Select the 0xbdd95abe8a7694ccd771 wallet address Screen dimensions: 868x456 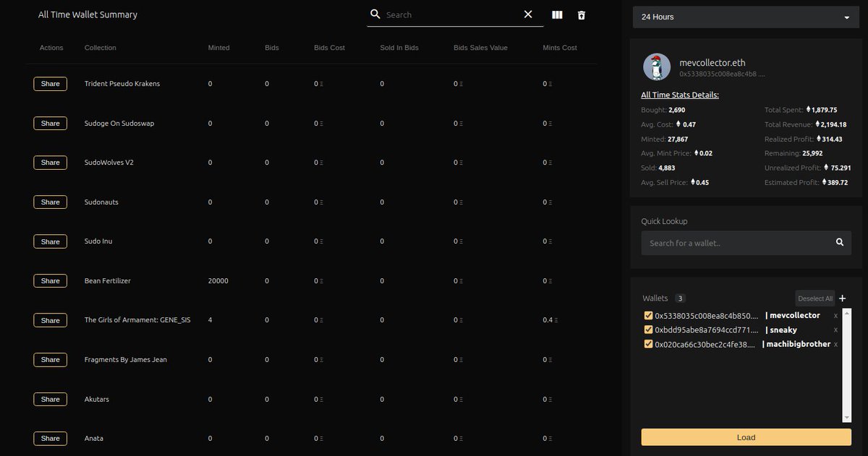pyautogui.click(x=707, y=330)
